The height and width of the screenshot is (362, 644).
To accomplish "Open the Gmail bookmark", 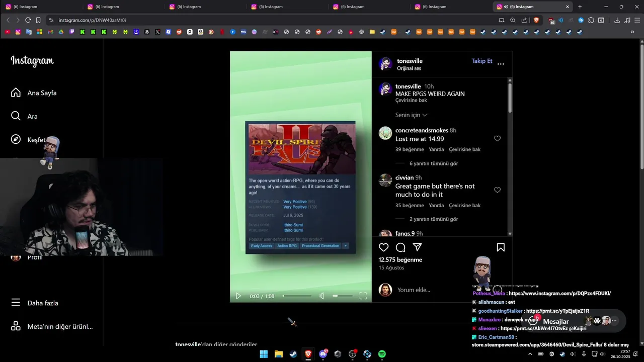I will point(50,32).
